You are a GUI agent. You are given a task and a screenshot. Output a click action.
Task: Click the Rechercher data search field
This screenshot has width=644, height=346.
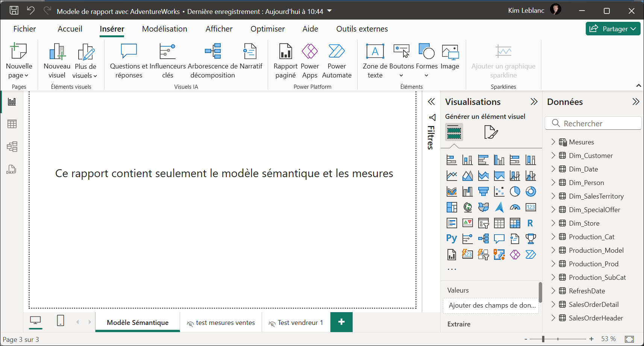pyautogui.click(x=593, y=123)
